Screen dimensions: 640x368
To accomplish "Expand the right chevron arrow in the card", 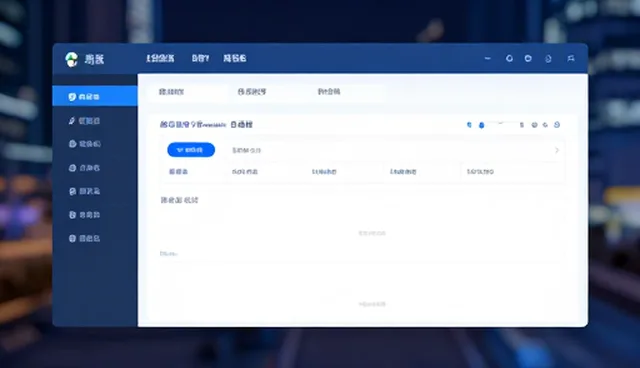I will pyautogui.click(x=557, y=150).
